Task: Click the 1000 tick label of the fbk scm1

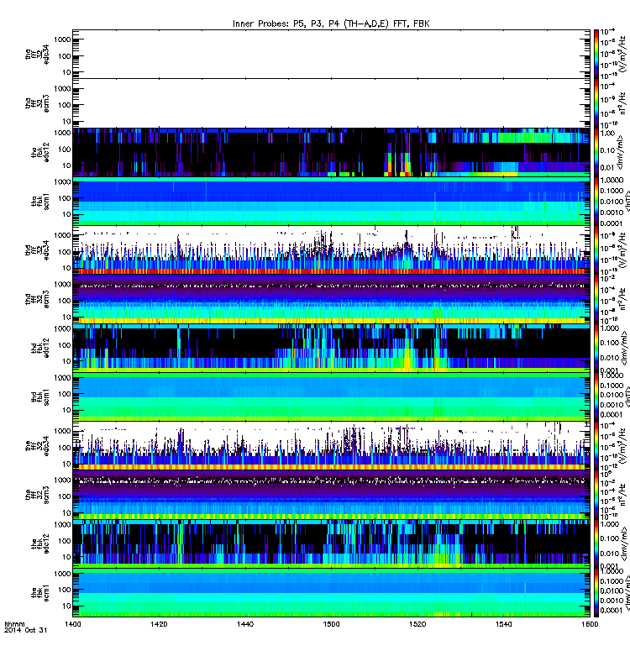Action: pyautogui.click(x=62, y=574)
